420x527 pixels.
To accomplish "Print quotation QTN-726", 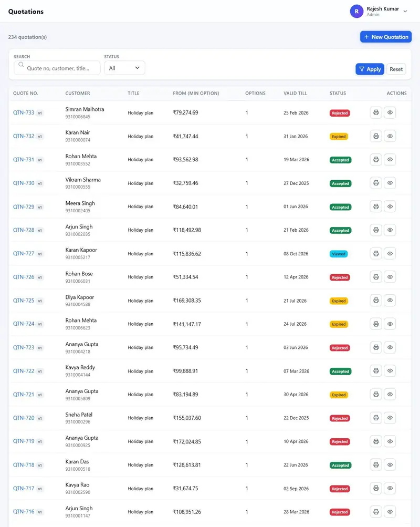I will tap(376, 276).
